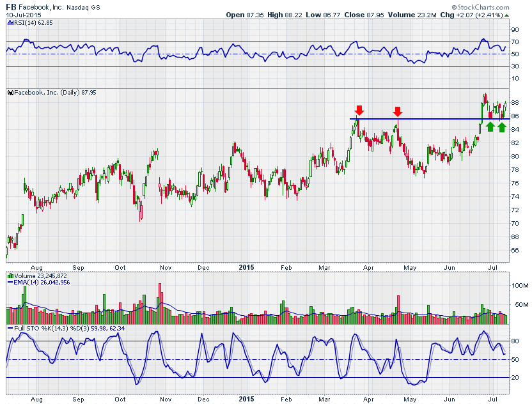Click the Close 87.95 value

(364, 15)
